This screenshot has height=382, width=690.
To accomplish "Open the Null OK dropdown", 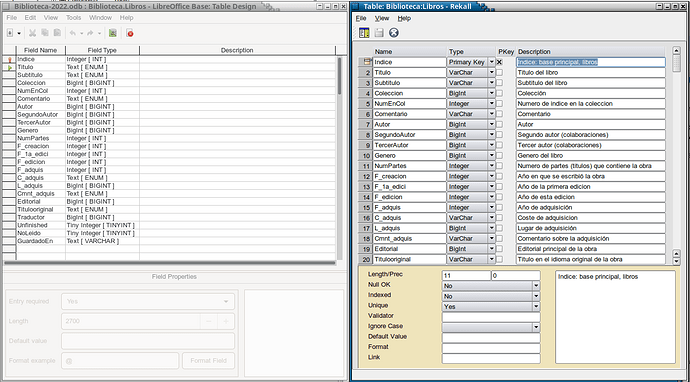I will click(x=536, y=286).
